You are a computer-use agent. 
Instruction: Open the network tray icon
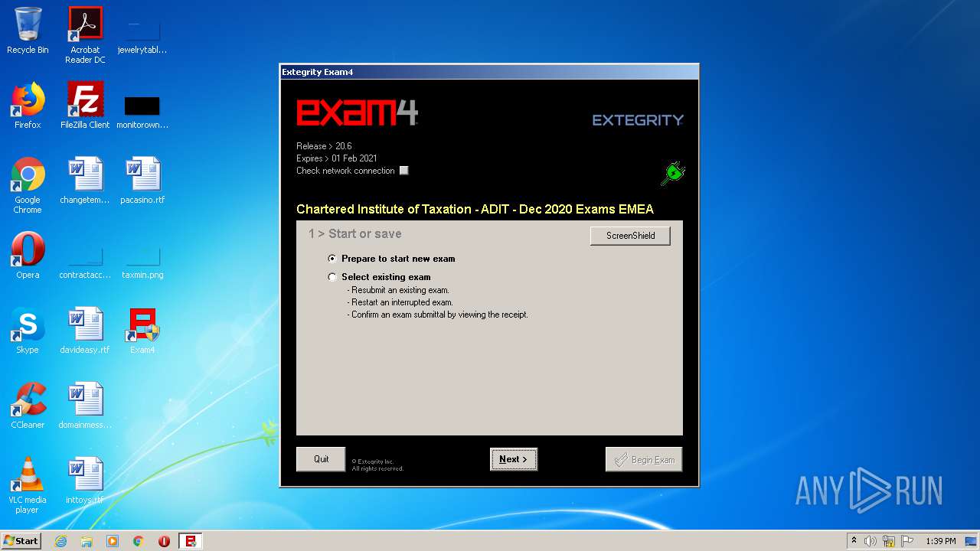point(889,541)
